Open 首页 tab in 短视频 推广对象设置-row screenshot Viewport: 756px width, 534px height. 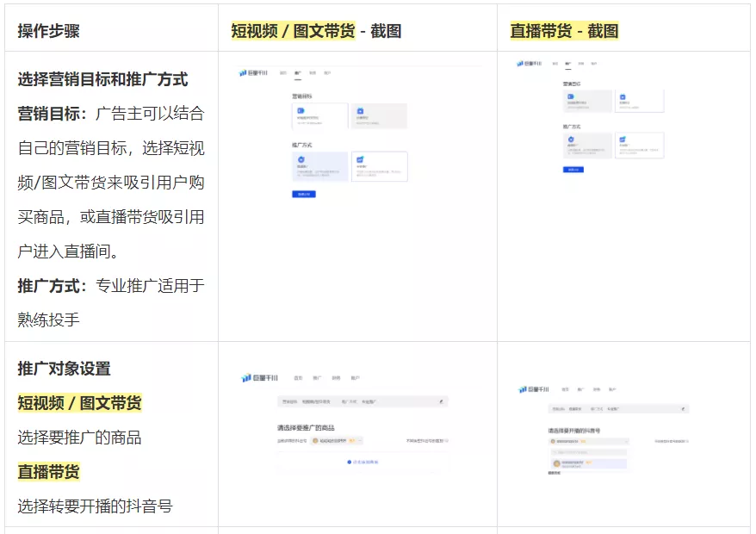tap(299, 378)
